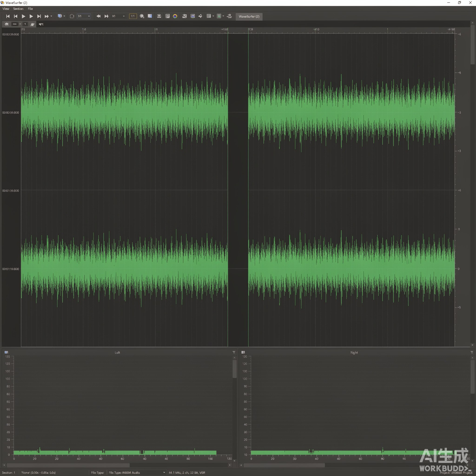Image resolution: width=476 pixels, height=476 pixels.
Task: Click the rewind double-arrow icon
Action: pyautogui.click(x=98, y=16)
